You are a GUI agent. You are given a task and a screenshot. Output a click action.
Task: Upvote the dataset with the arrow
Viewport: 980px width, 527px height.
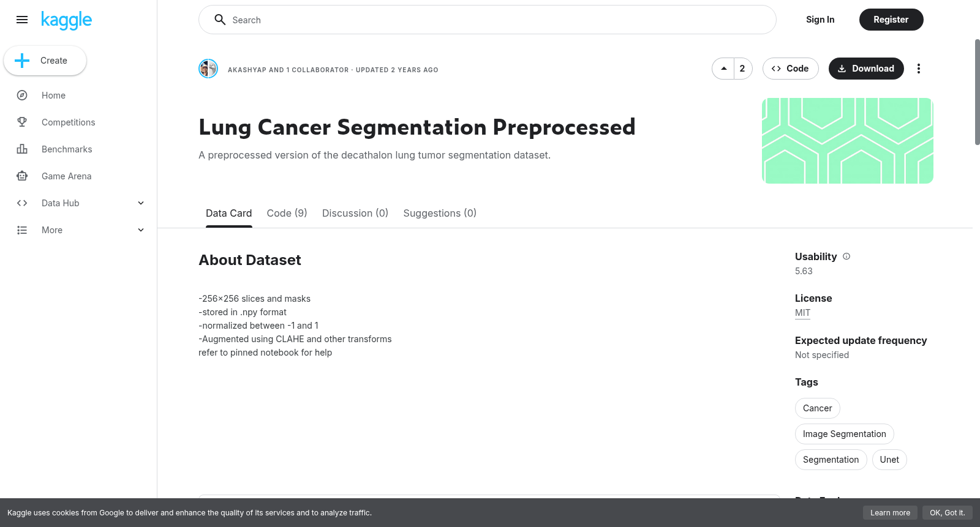coord(723,69)
